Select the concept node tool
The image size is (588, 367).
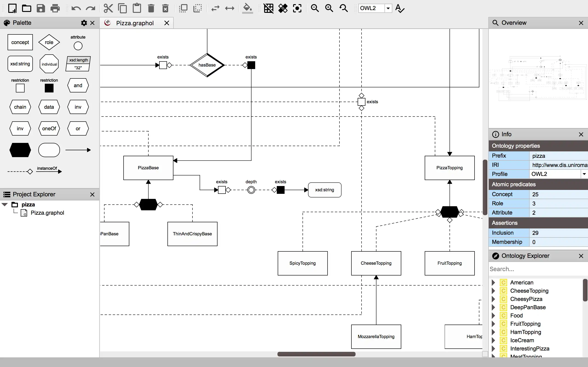pos(20,42)
